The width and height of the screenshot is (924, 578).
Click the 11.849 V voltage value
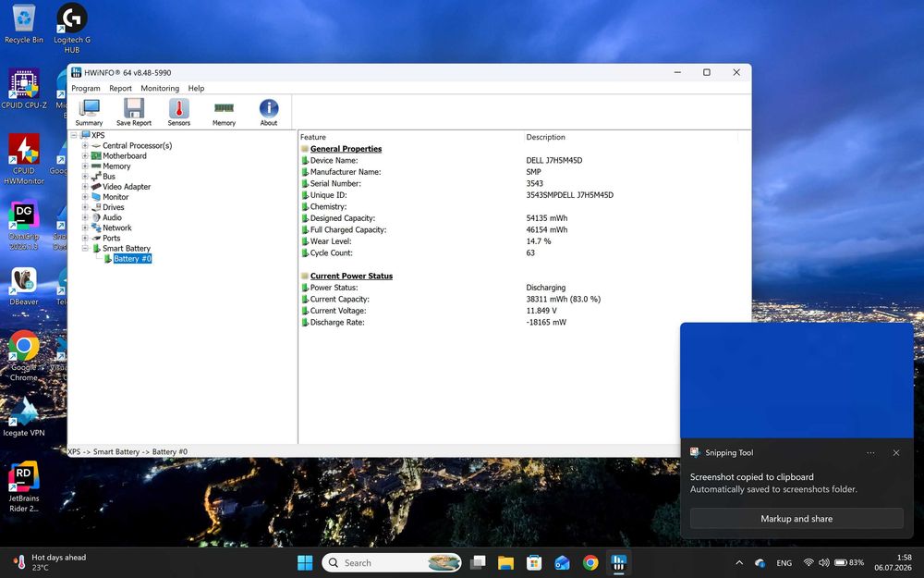tap(541, 311)
